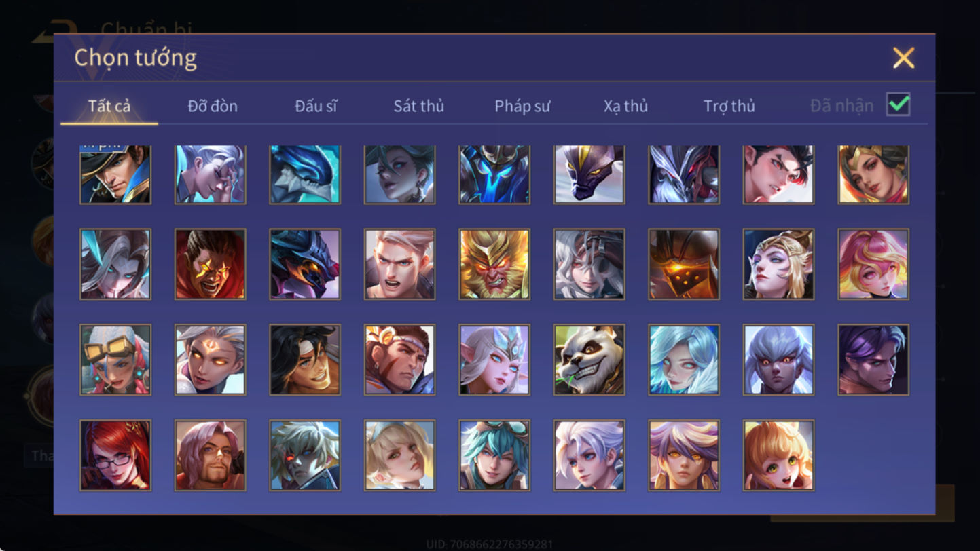Filter heroes by Xạ thủ

point(625,106)
